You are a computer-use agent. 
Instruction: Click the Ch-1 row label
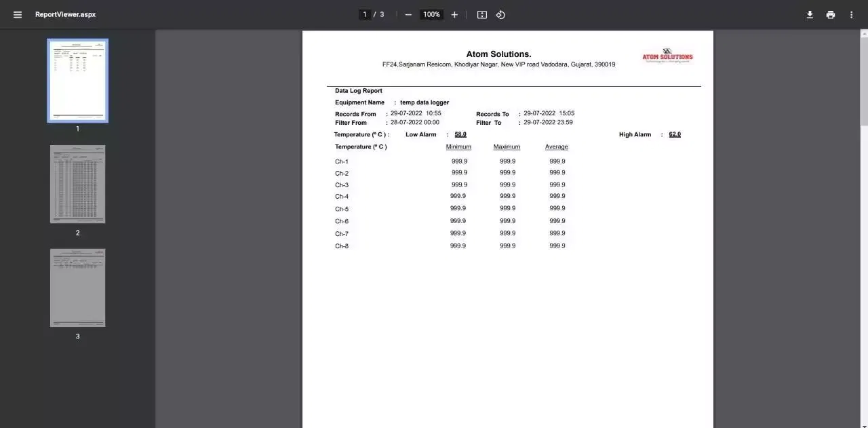(x=342, y=161)
